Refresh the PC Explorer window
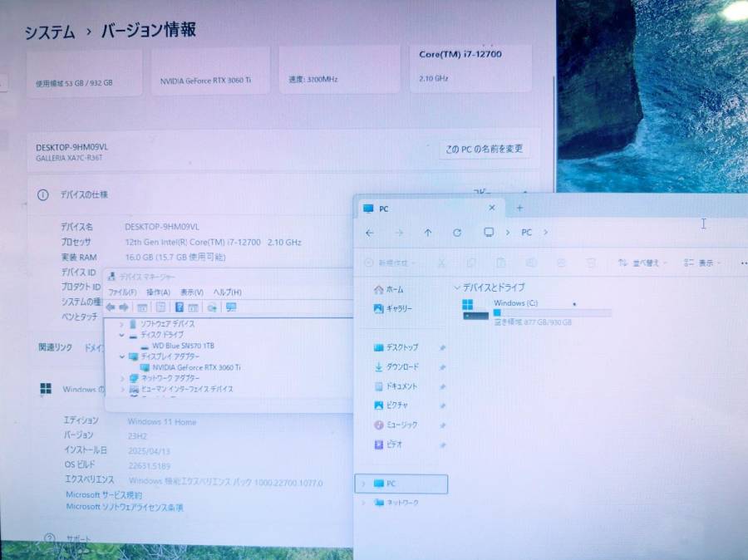The width and height of the screenshot is (748, 560). tap(457, 233)
